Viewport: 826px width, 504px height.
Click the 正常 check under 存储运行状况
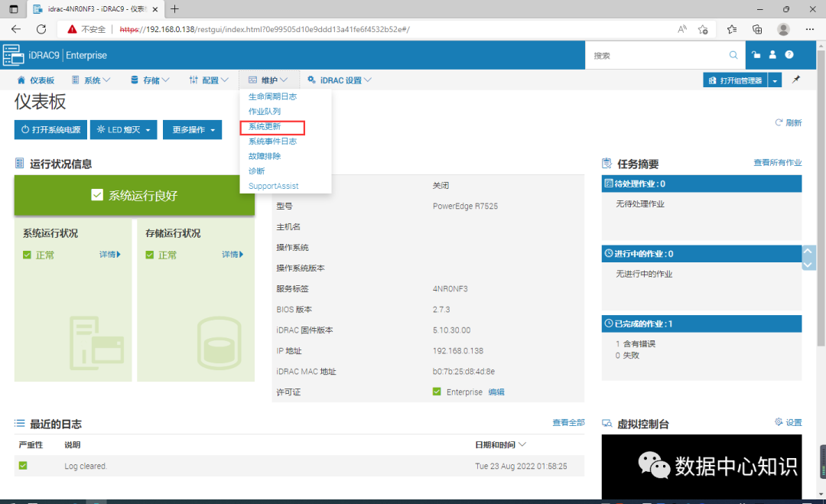150,255
